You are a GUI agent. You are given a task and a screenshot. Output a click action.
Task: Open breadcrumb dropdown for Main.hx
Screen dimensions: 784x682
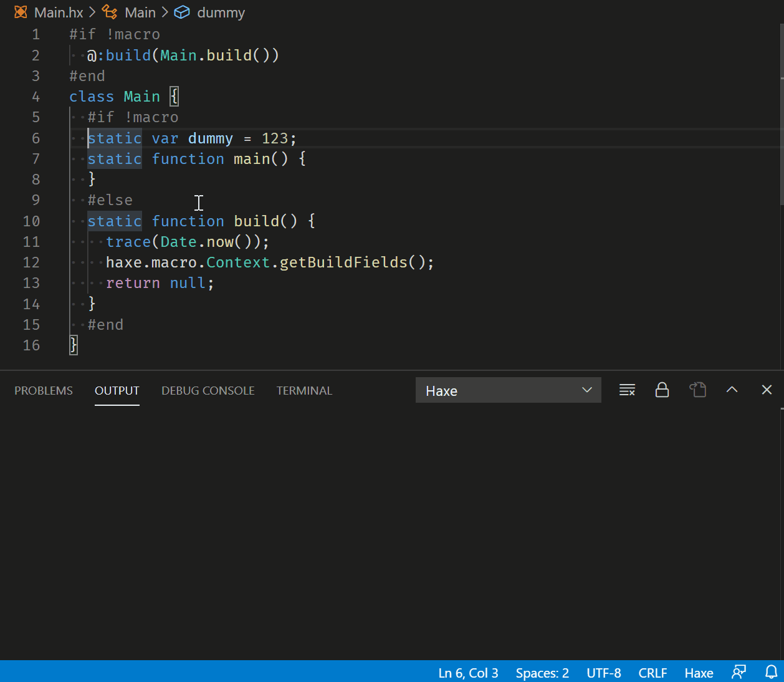pos(59,12)
